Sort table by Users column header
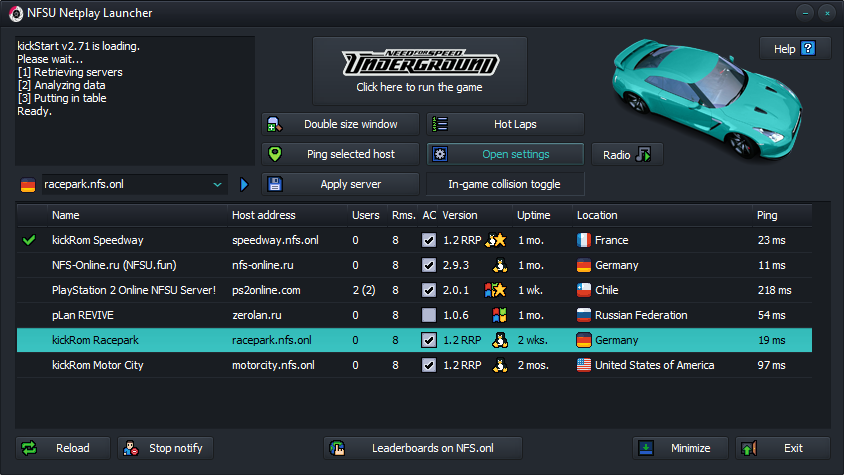This screenshot has width=844, height=475. click(365, 215)
